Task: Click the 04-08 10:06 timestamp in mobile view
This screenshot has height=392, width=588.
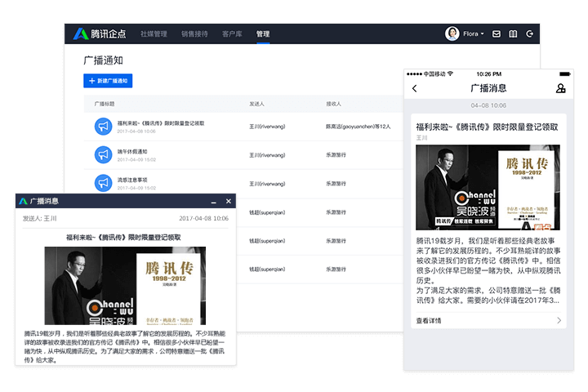Action: tap(488, 105)
